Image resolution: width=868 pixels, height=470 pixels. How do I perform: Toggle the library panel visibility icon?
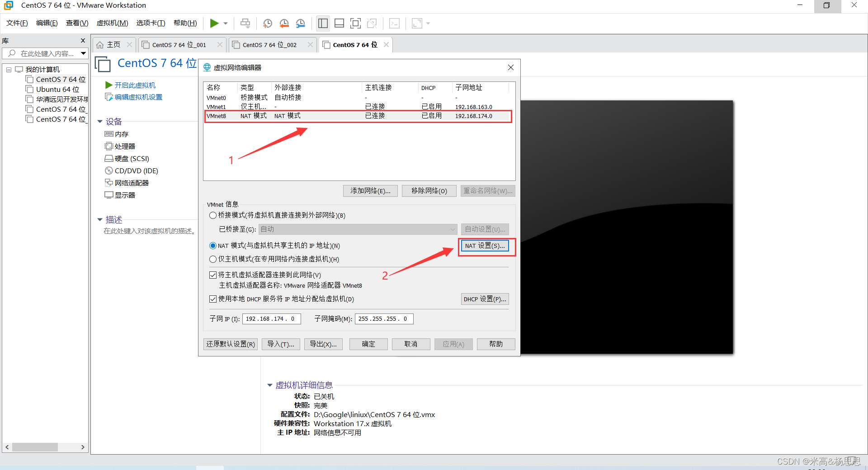323,23
